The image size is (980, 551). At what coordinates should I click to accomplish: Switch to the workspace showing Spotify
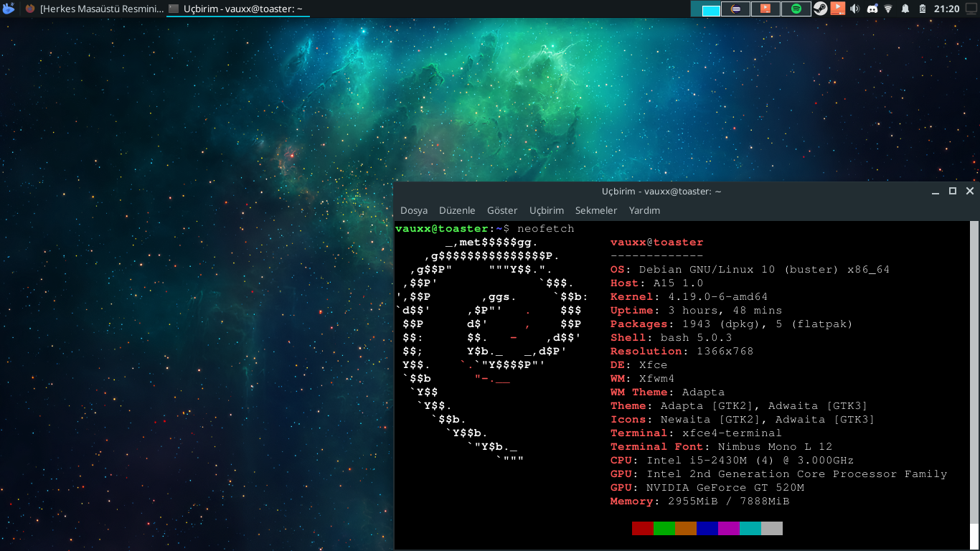click(x=796, y=9)
